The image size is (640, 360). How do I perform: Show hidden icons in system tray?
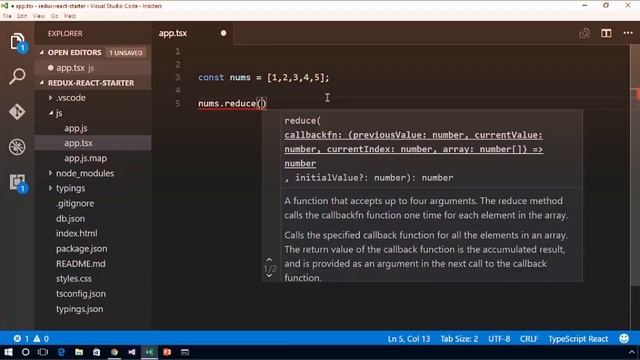pyautogui.click(x=631, y=352)
